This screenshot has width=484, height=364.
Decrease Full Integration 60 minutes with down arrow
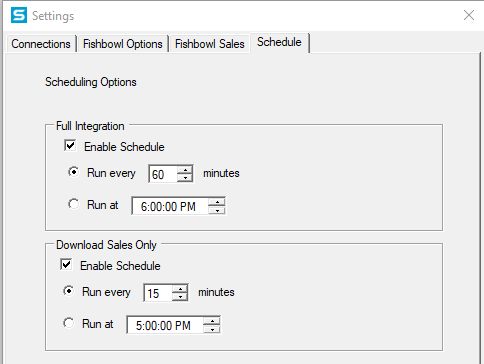click(185, 178)
